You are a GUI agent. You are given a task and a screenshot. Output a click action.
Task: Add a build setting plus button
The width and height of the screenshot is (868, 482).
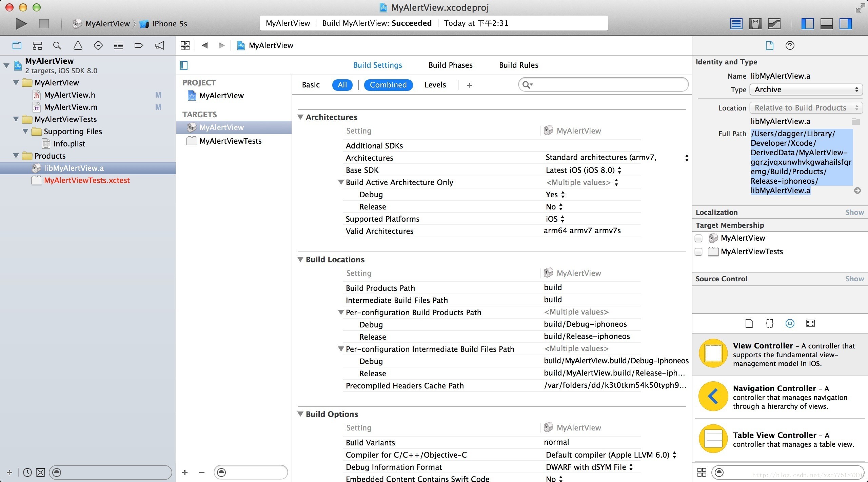coord(469,85)
